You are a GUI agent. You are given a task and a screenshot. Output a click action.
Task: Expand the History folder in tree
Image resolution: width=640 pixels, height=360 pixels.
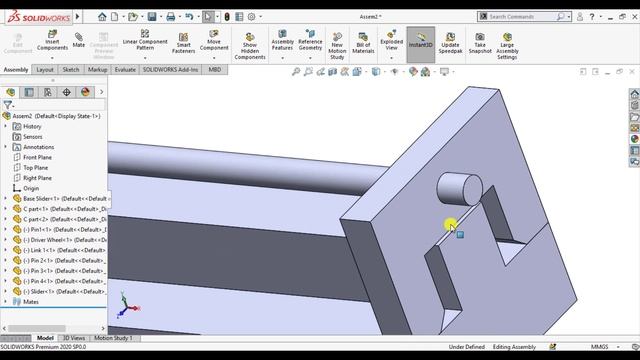click(5, 127)
